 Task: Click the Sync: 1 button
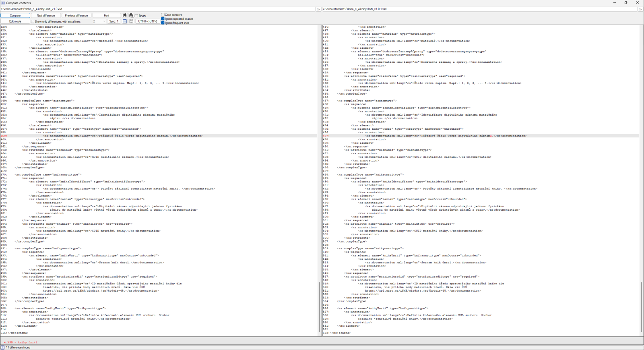pyautogui.click(x=114, y=21)
